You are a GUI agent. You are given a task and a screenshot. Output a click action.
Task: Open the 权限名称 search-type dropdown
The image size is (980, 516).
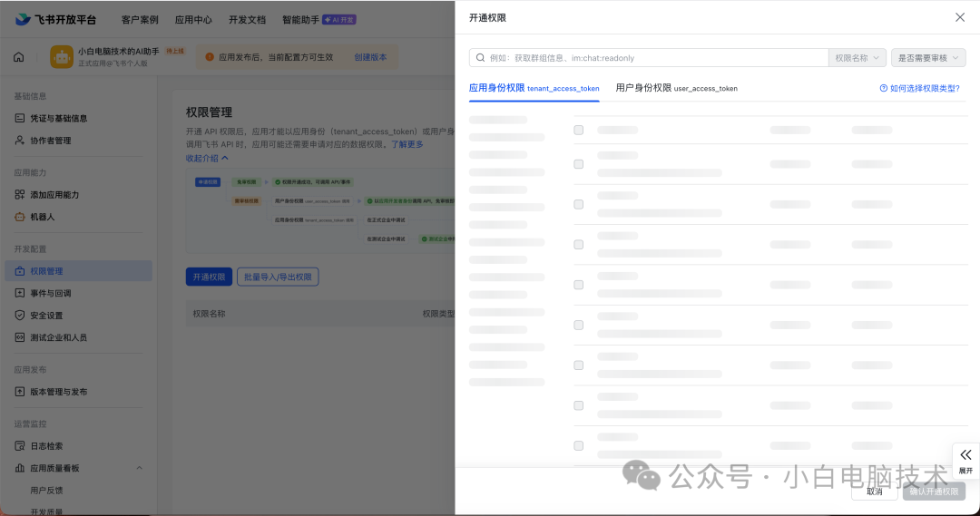point(857,57)
